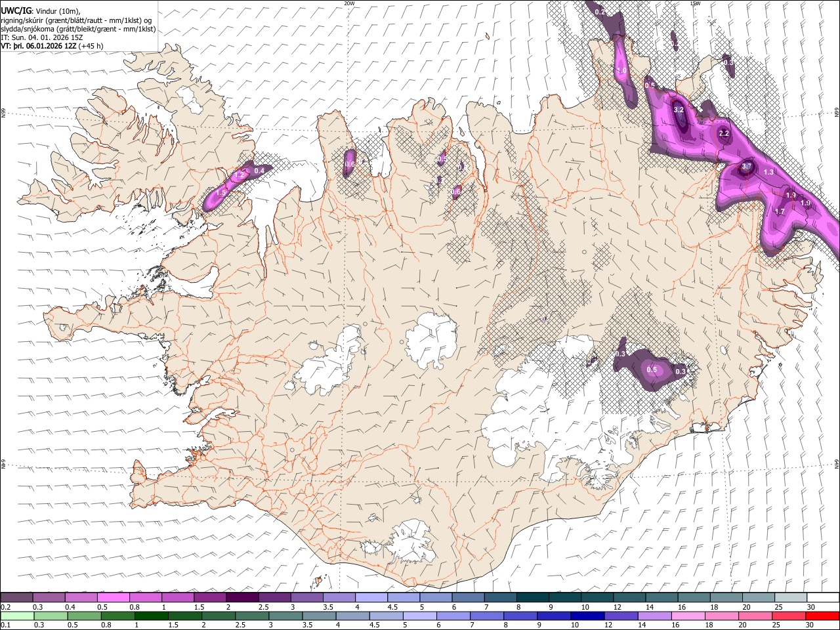Click 'Vindur (10m)' in the header

point(56,10)
